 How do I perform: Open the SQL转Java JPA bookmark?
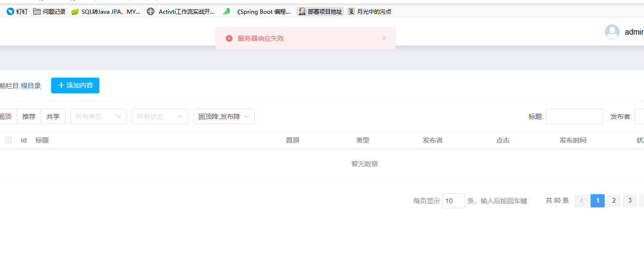click(x=106, y=12)
